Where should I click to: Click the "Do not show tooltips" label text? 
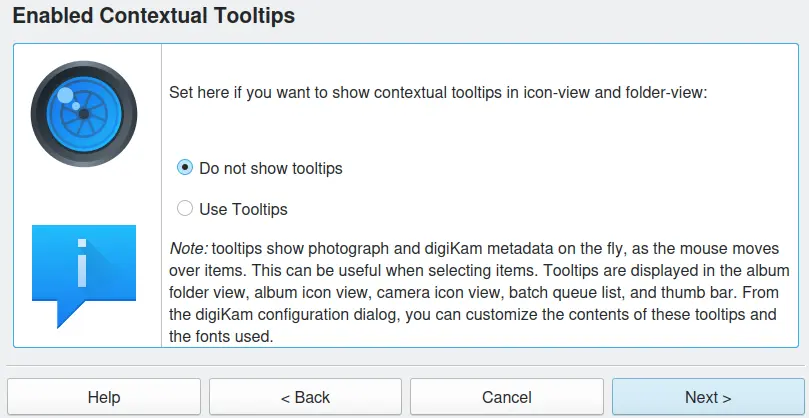pyautogui.click(x=271, y=168)
